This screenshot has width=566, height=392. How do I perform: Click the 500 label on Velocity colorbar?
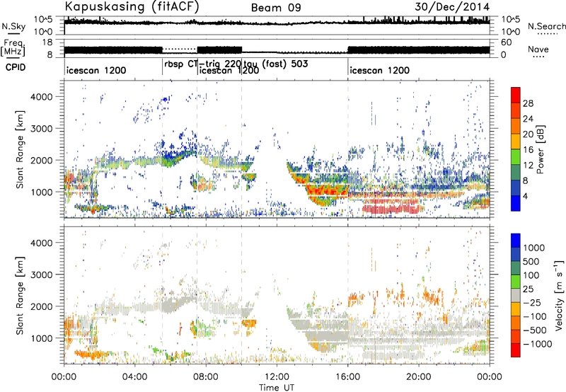[532, 261]
